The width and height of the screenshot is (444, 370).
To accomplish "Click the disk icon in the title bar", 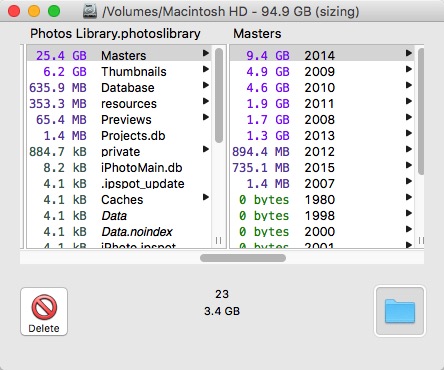I will tap(90, 11).
